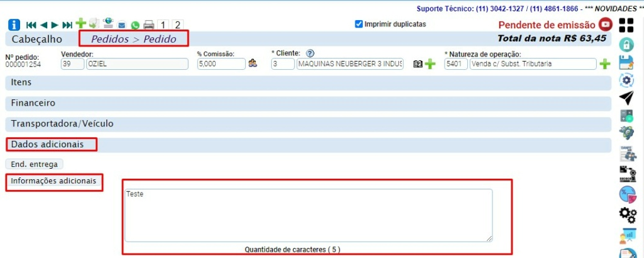Click the Venda c/ Subst. Tributaria field
Screen dimensions: 644x258
click(533, 64)
